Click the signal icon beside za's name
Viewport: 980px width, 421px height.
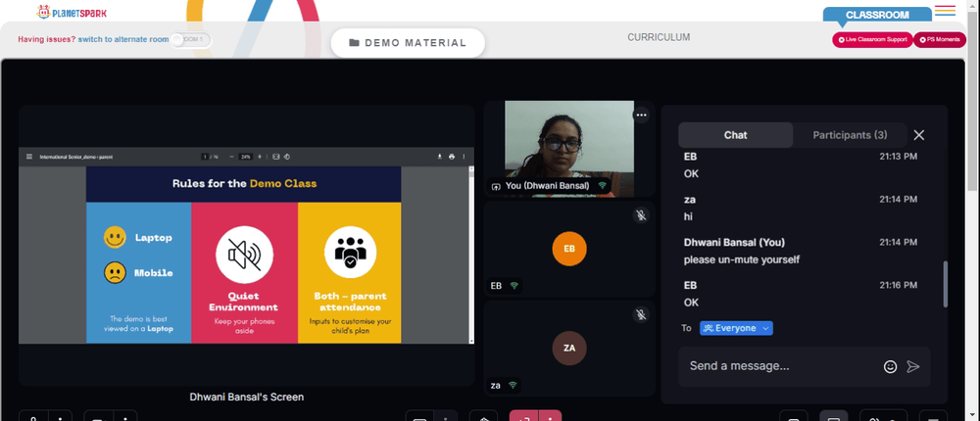pos(514,386)
